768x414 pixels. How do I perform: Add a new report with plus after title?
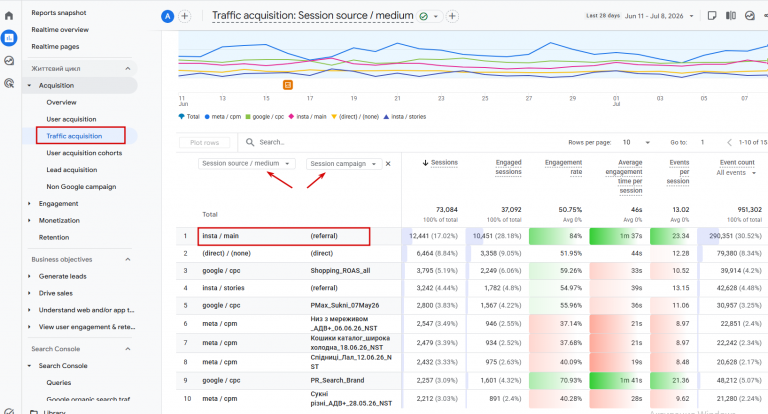[452, 16]
